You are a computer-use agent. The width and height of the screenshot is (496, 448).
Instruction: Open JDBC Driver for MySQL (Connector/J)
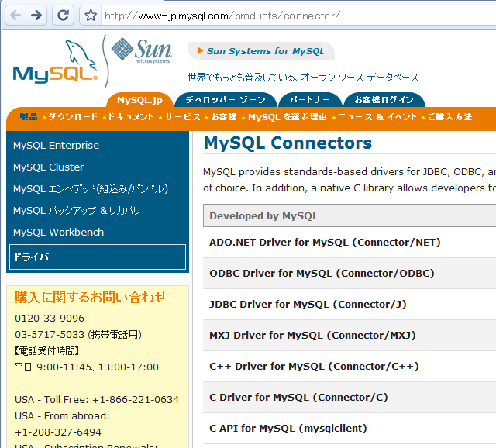308,305
